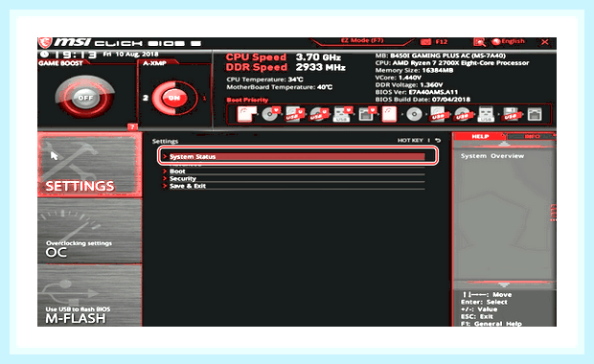Click the DDR Speed 2933 MHz value

pos(321,67)
